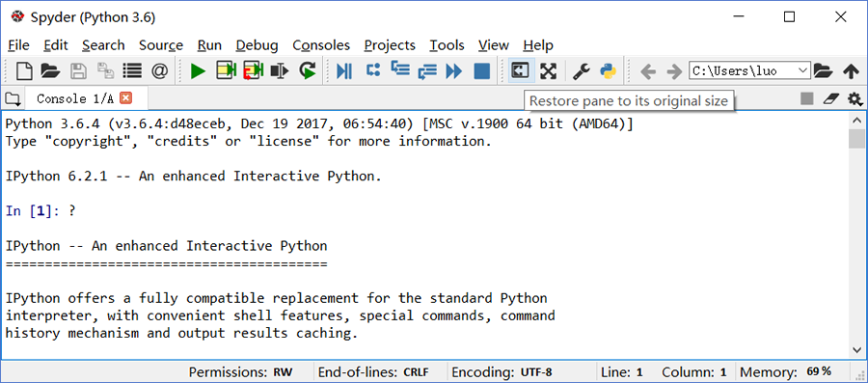Run current line in debugger
Screen dimensions: 868x383
pos(373,70)
